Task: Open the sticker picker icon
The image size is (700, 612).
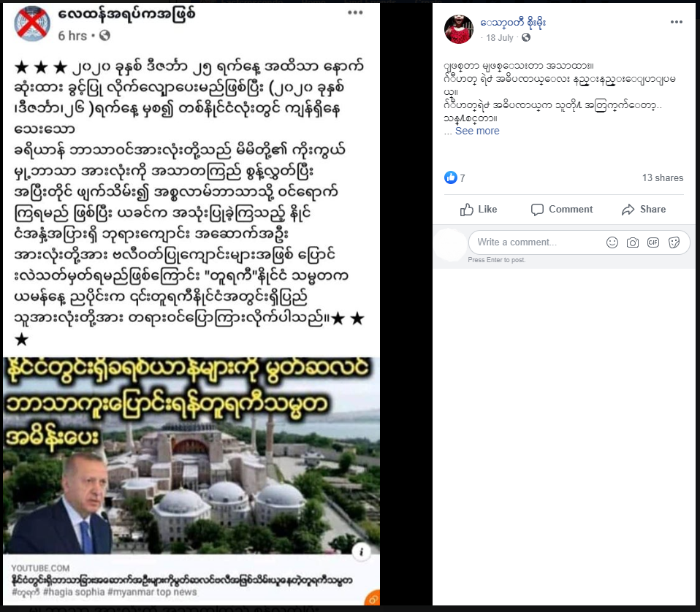Action: click(674, 242)
